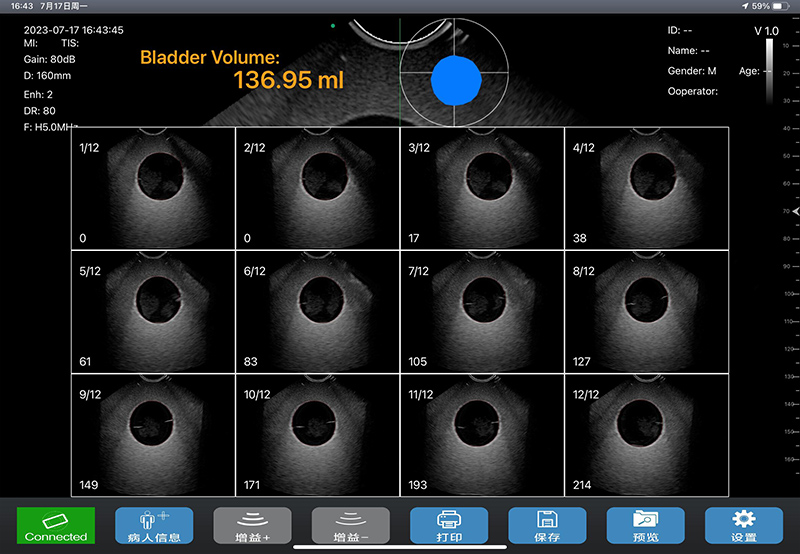
Task: Click the grayscale bar under V 1.0
Action: point(769,70)
